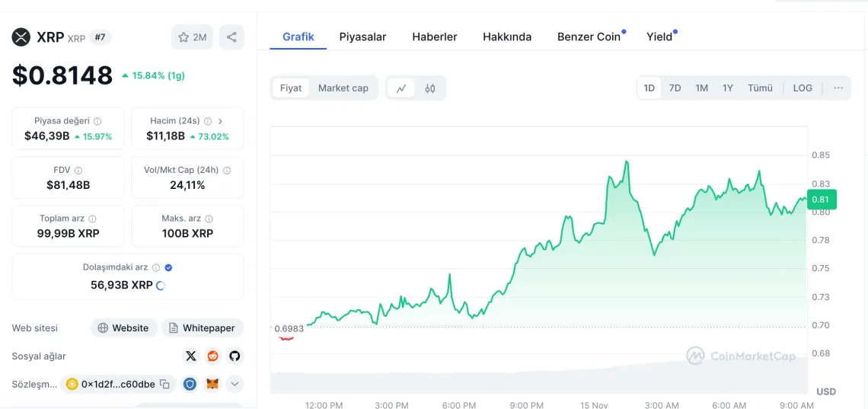Click the USD currency label on chart
This screenshot has height=409, width=868.
826,391
